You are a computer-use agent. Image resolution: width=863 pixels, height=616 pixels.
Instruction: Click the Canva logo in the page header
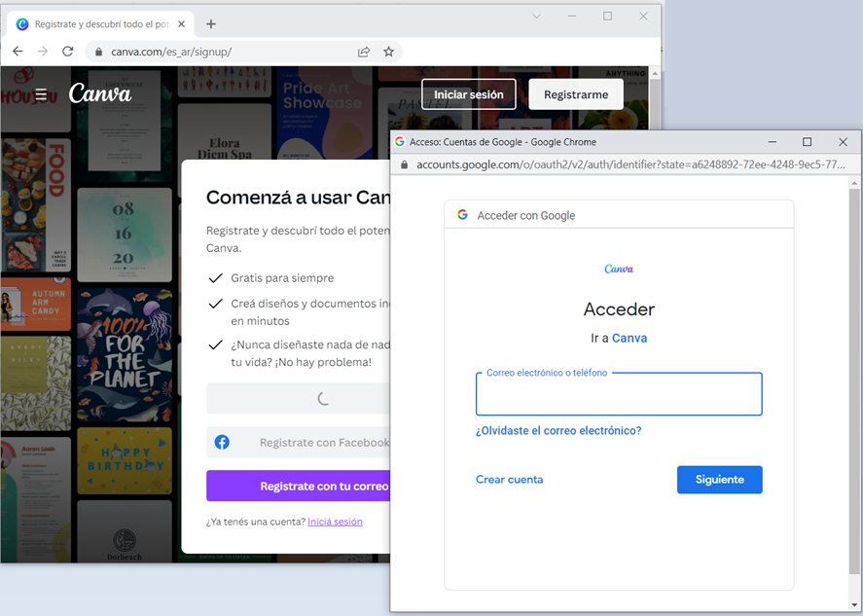pos(100,93)
